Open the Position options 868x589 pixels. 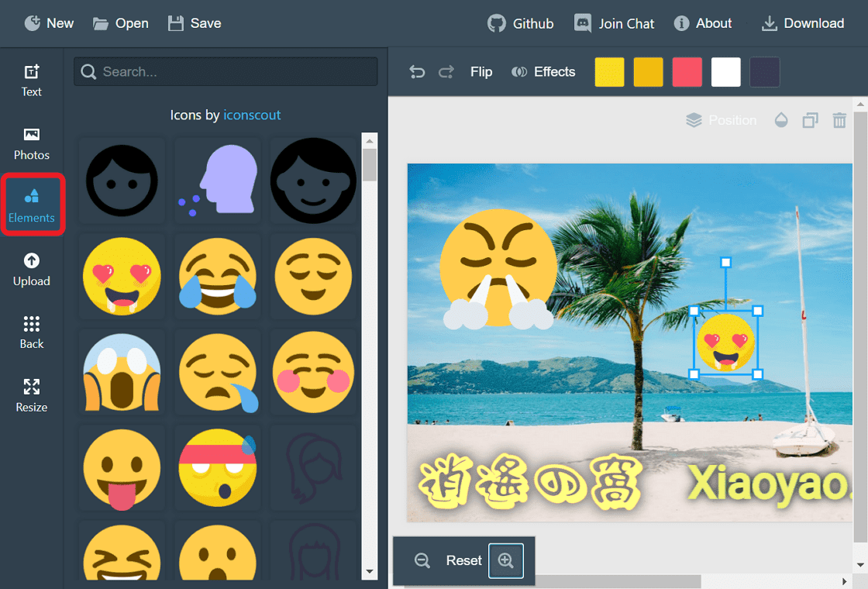pos(722,120)
